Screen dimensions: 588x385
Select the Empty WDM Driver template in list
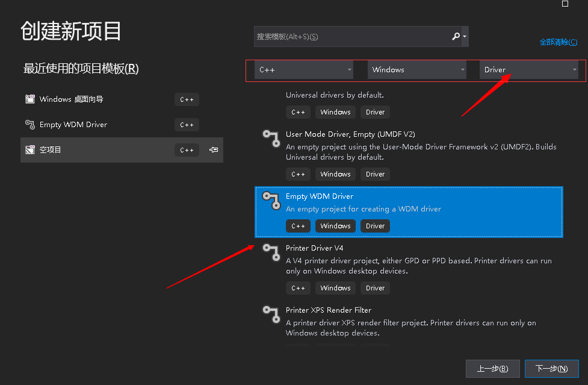point(409,212)
